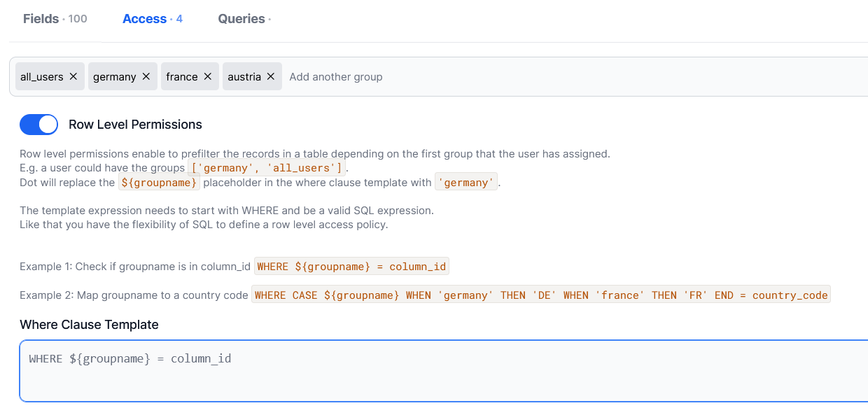Click the austria chip label
This screenshot has height=415, width=868.
(x=244, y=77)
